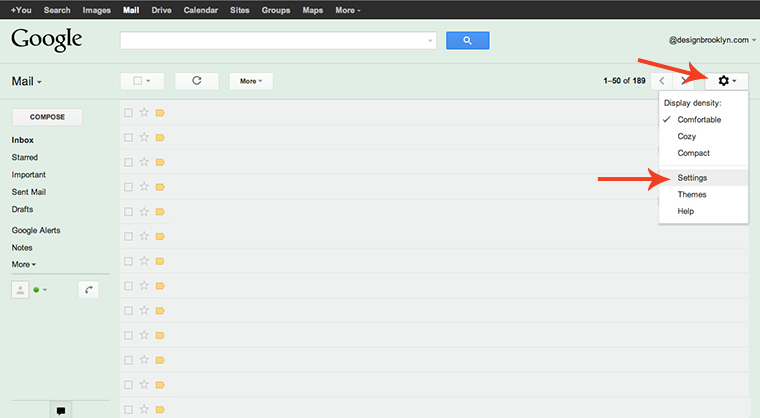Open the settings gear menu
Image resolution: width=760 pixels, height=418 pixels.
[x=727, y=81]
